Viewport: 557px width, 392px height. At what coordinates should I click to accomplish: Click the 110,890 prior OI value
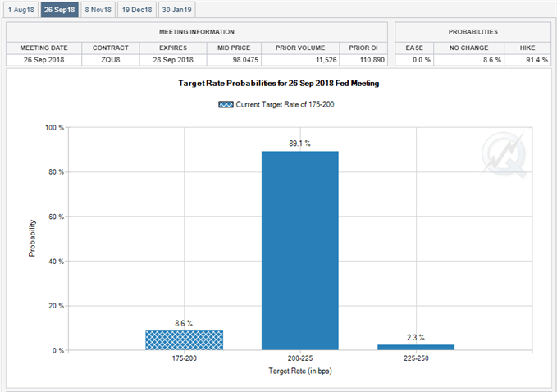point(372,60)
